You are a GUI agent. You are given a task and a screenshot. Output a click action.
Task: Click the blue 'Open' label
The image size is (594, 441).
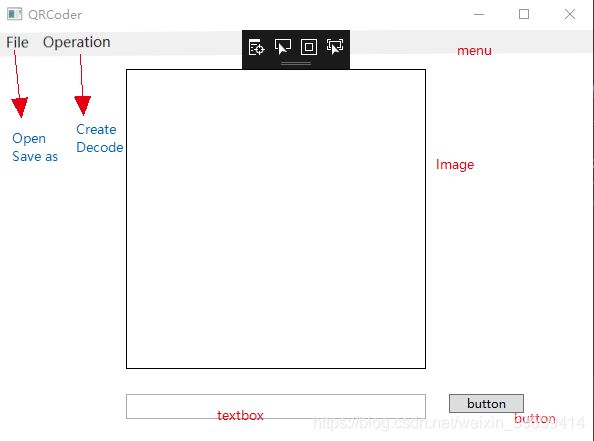point(29,138)
